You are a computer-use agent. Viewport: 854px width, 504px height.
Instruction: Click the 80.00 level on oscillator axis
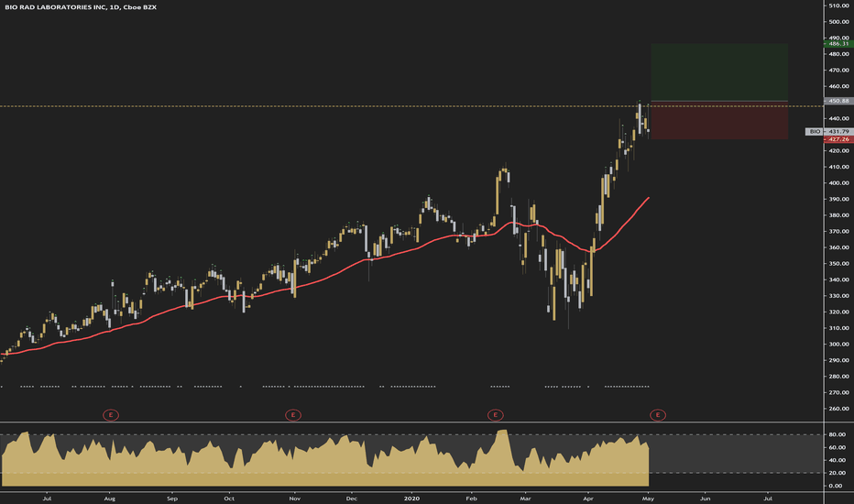837,434
